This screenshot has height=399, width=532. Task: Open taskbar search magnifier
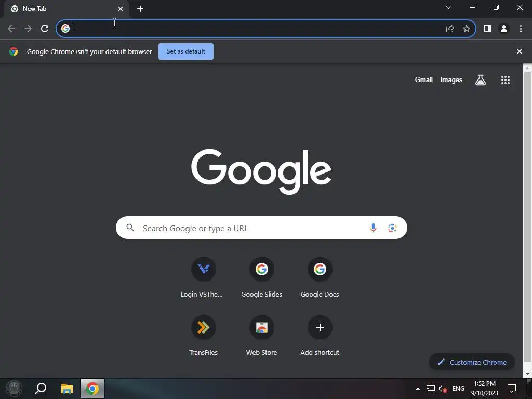click(41, 389)
